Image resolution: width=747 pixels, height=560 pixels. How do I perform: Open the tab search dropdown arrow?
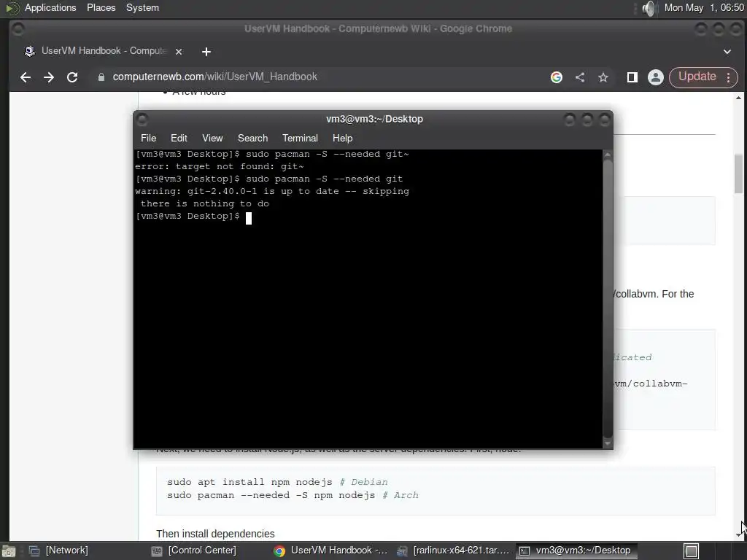click(x=727, y=52)
